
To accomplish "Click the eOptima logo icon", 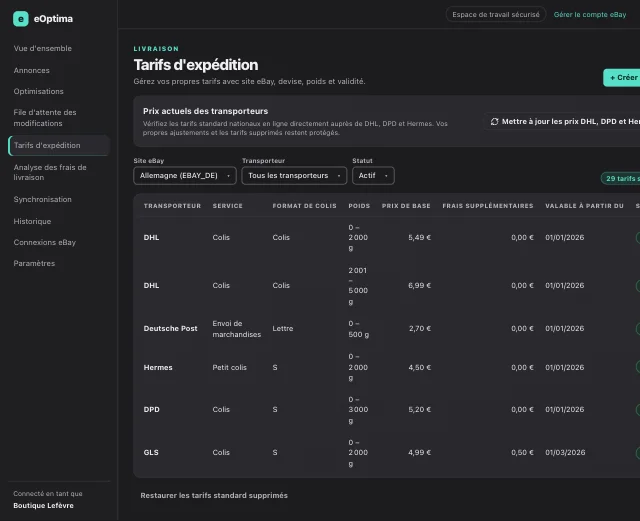I will (x=20, y=19).
